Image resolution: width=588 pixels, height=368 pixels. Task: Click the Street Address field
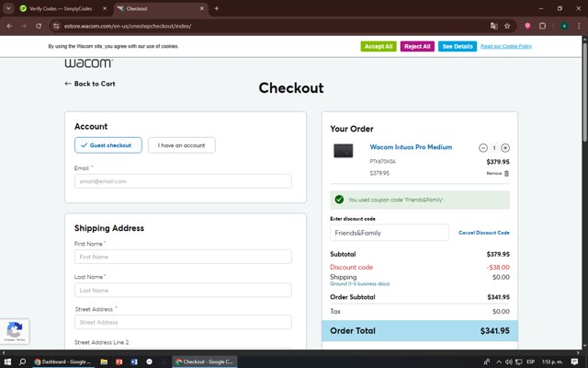[x=183, y=322]
